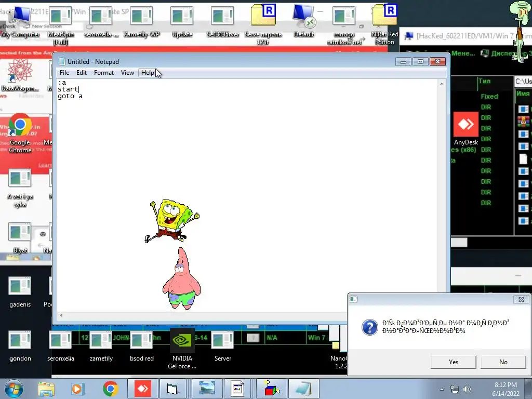
Task: Show hidden system tray icons
Action: click(x=442, y=389)
